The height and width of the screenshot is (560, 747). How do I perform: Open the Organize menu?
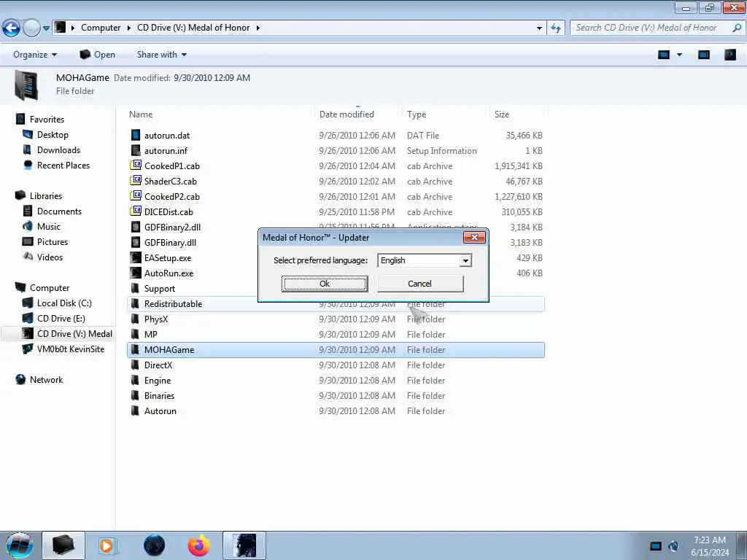[35, 55]
